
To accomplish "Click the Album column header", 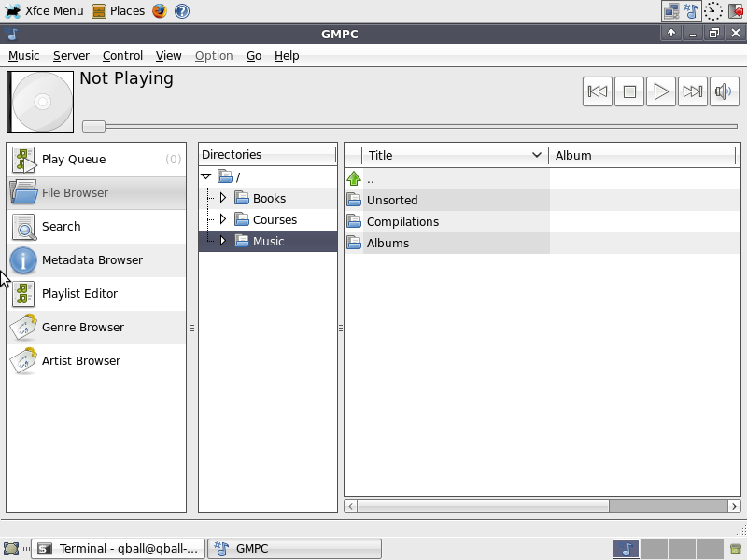I will [x=642, y=155].
